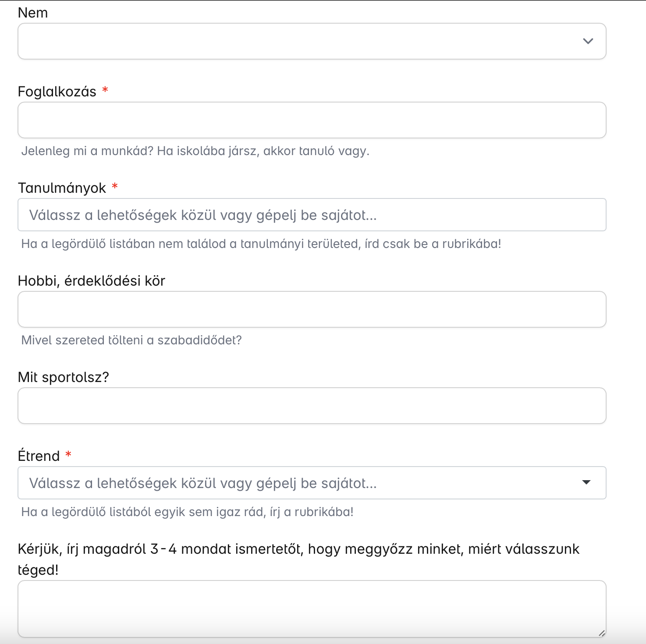Click the "Kérjük, írj magadról" prompt label
Screen dimensions: 646x644
[x=298, y=549]
